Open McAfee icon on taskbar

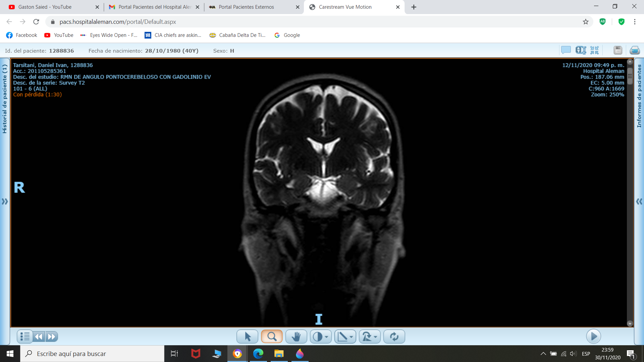(196, 354)
